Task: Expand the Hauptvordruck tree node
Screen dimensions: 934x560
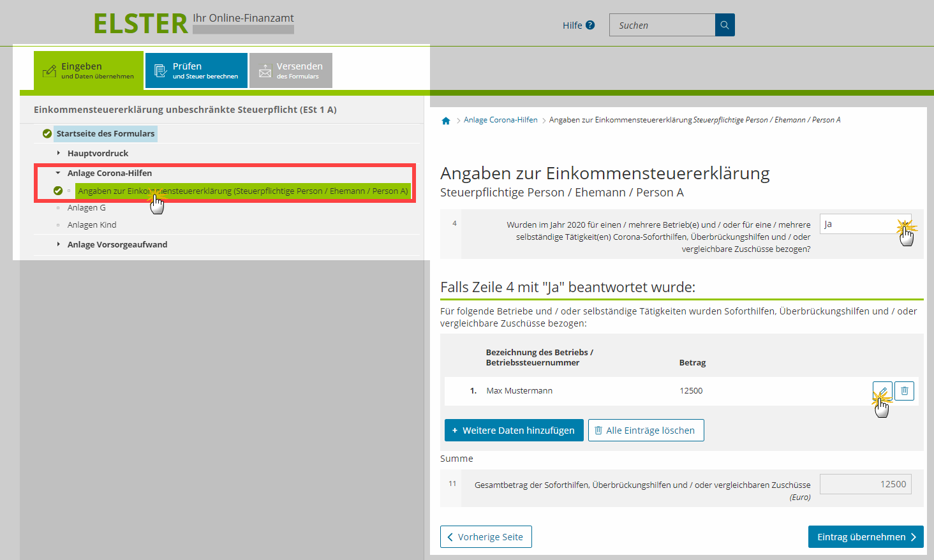Action: tap(58, 153)
